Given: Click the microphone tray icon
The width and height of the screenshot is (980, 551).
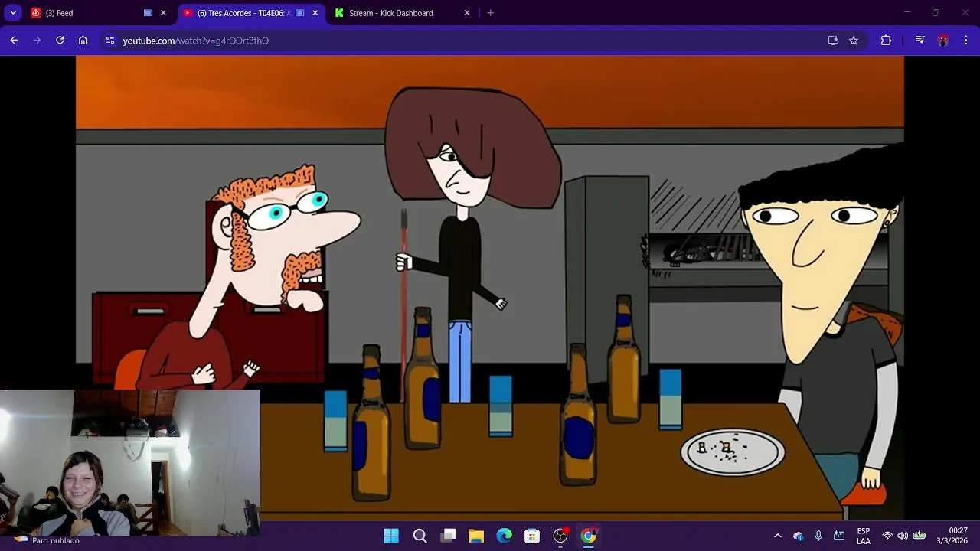Looking at the screenshot, I should click(x=818, y=536).
